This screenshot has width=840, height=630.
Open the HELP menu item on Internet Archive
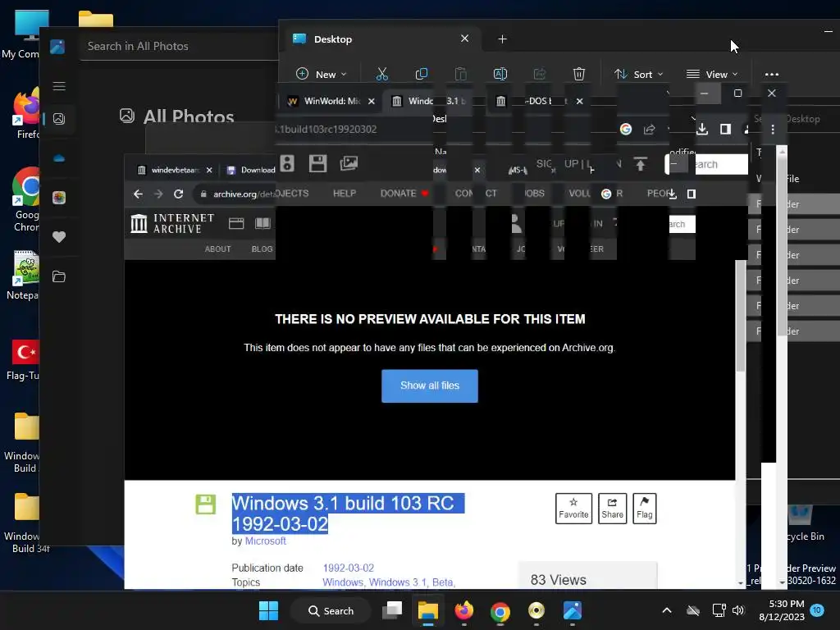(x=345, y=194)
